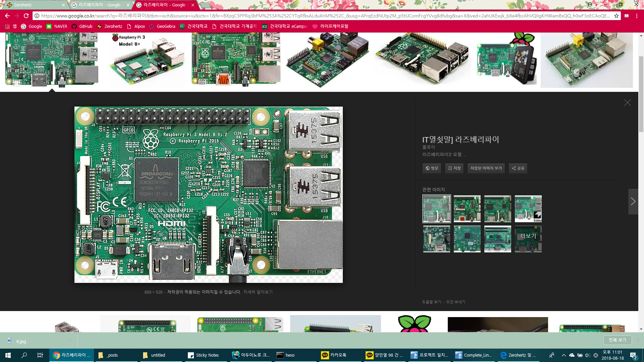Open the Complete_Lin... taskbar window

(x=474, y=355)
